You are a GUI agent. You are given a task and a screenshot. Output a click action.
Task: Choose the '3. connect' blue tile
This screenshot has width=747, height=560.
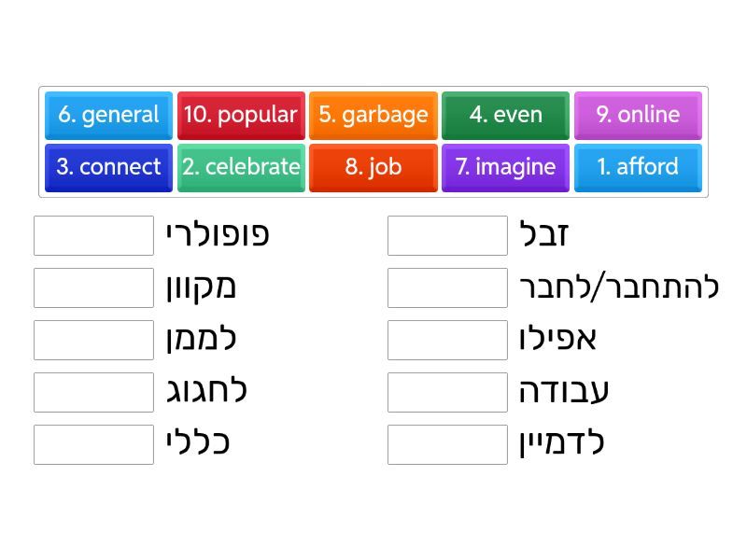(108, 167)
